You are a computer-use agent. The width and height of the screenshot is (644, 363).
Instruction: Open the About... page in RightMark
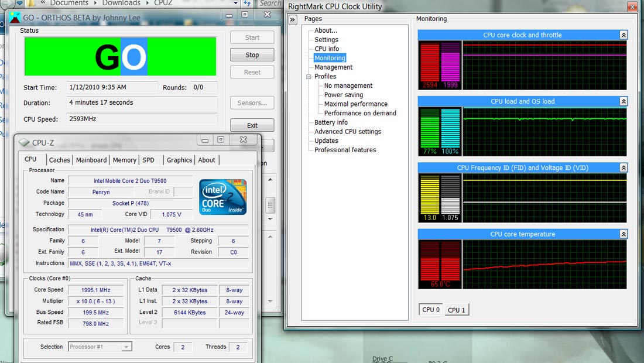point(326,30)
